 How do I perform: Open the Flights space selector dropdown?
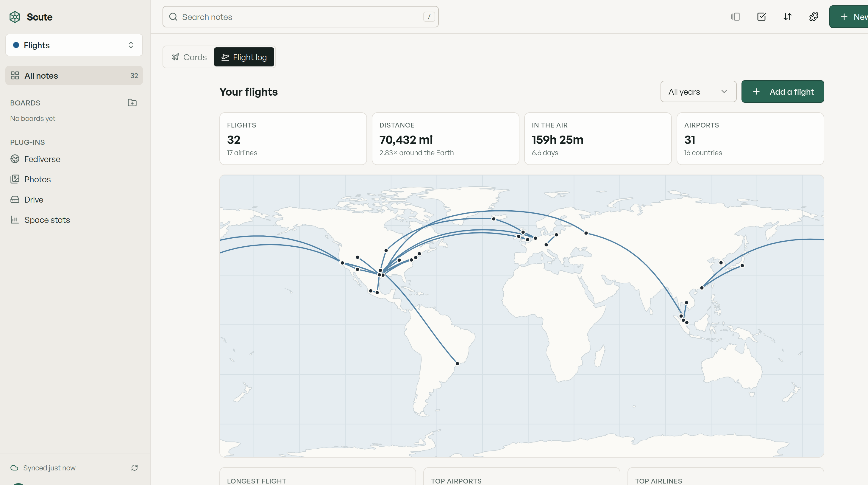(x=74, y=45)
